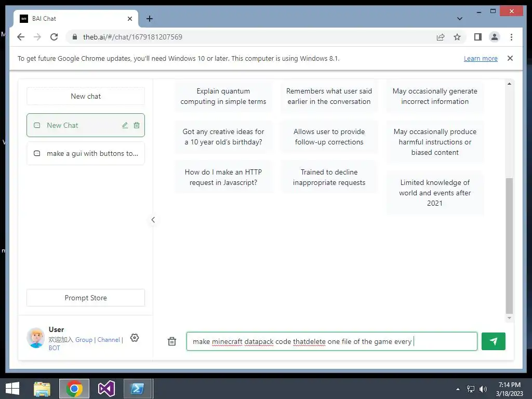The height and width of the screenshot is (399, 532).
Task: Open a new browser tab with plus
Action: [x=150, y=19]
